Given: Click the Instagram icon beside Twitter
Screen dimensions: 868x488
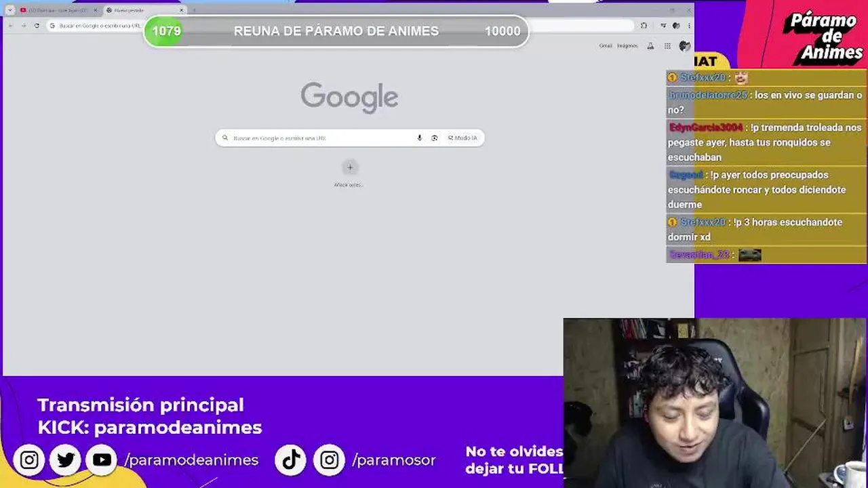Looking at the screenshot, I should click(29, 460).
